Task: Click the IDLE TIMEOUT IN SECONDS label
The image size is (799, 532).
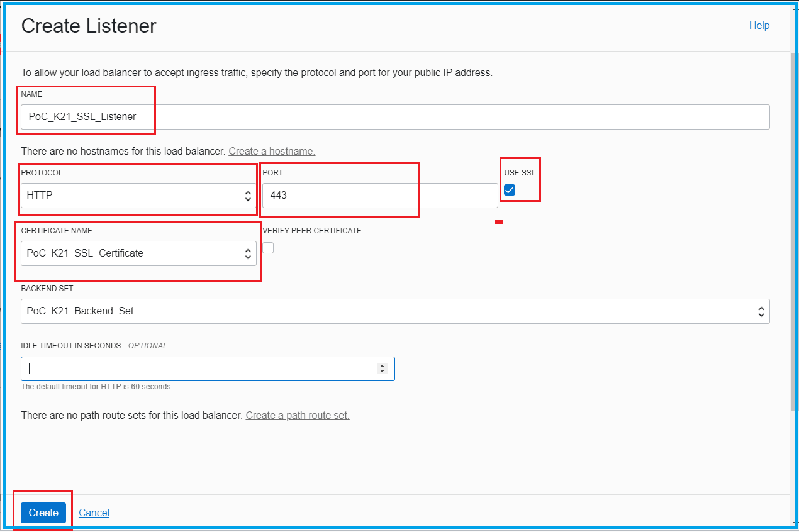Action: (71, 346)
